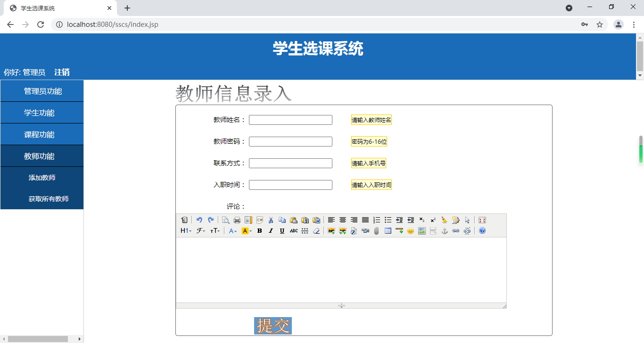
Task: Click the insert media video icon
Action: point(365,231)
